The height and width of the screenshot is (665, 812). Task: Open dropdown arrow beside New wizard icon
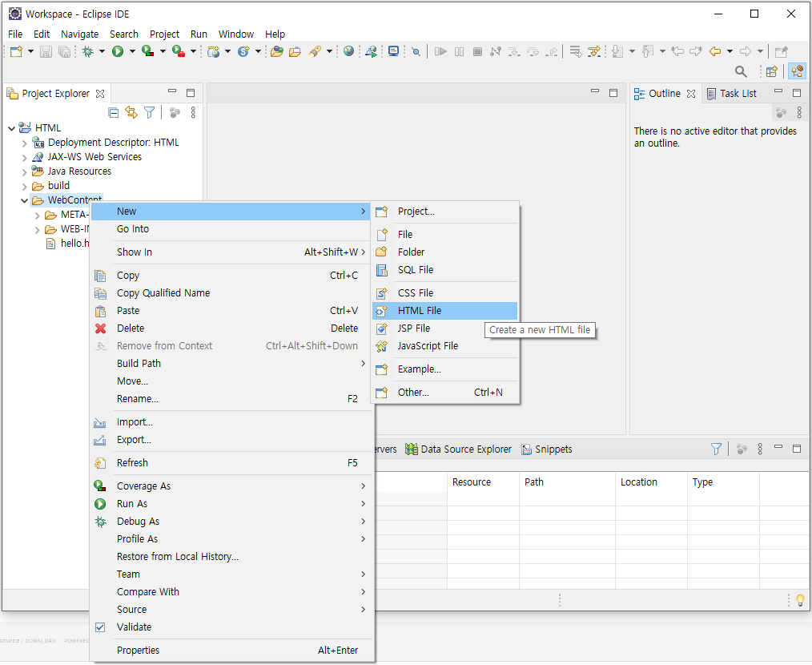pos(30,51)
